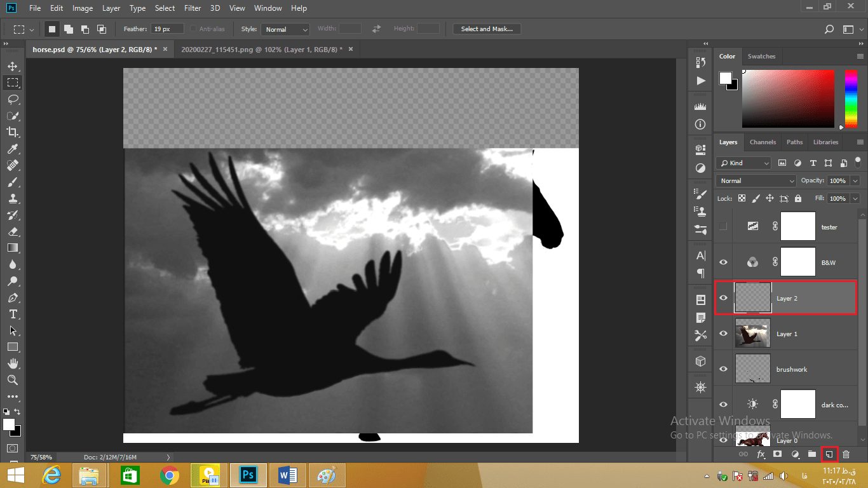This screenshot has width=868, height=488.
Task: Click the hue spectrum slider in Color panel
Action: (x=851, y=98)
